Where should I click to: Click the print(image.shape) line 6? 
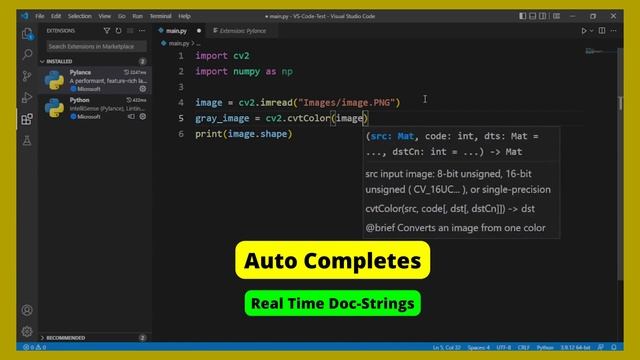tap(244, 134)
